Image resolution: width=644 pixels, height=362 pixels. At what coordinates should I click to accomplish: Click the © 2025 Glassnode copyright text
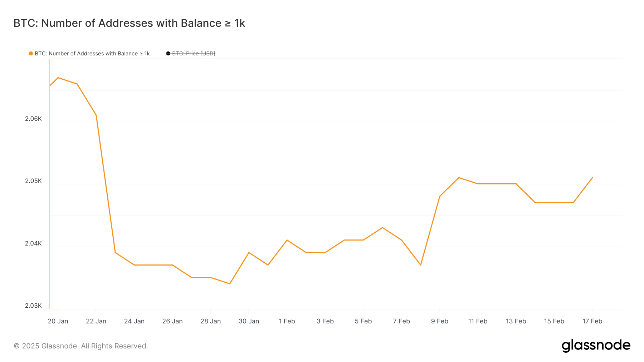point(81,346)
